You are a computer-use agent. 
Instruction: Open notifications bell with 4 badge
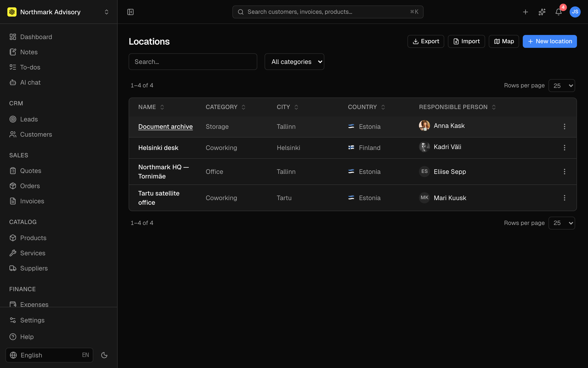[558, 12]
